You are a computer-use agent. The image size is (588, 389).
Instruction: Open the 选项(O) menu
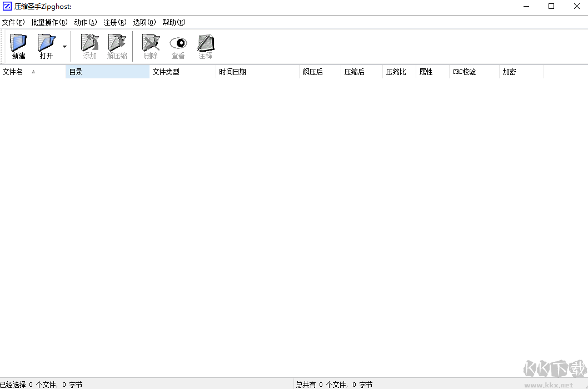click(x=144, y=22)
